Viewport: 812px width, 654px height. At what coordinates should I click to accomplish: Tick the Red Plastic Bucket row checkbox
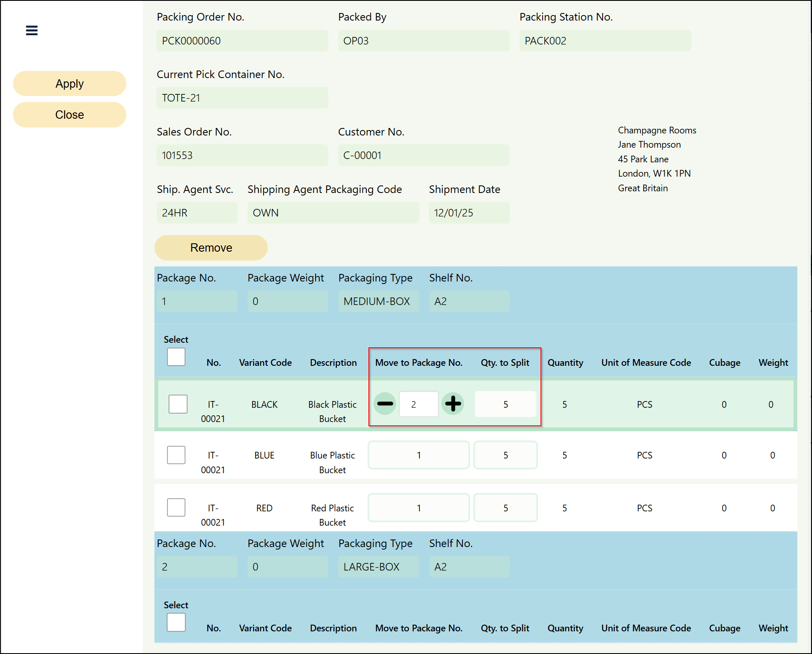click(176, 508)
